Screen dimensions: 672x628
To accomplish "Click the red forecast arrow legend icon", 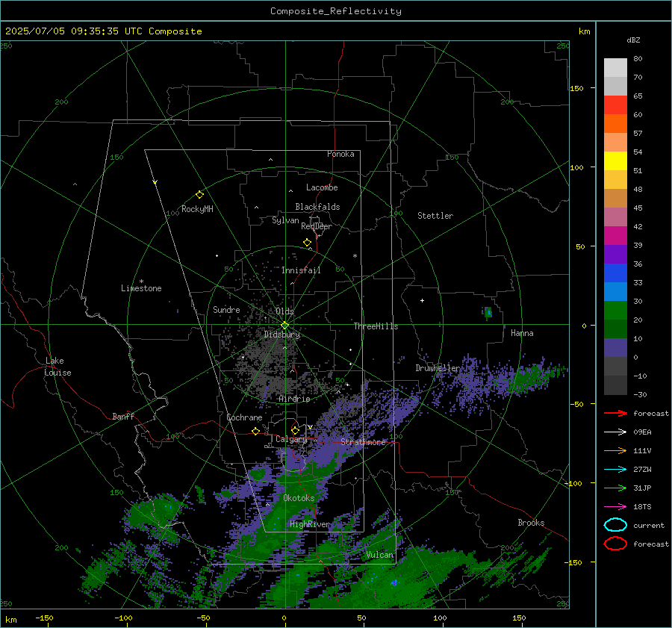I will (x=615, y=413).
